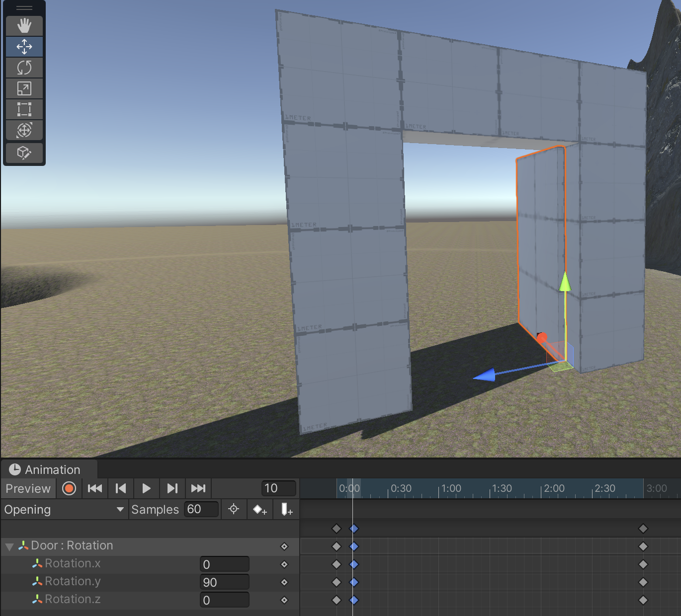Viewport: 681px width, 616px height.
Task: Click the Rotation.y value field
Action: click(x=224, y=582)
